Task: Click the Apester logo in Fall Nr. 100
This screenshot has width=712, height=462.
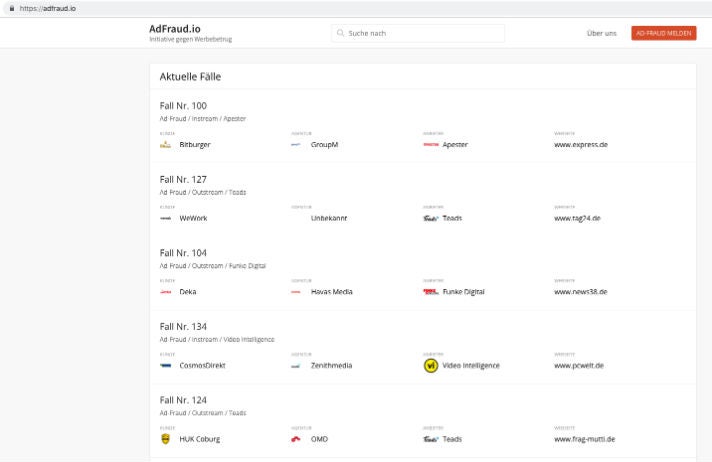Action: coord(430,144)
